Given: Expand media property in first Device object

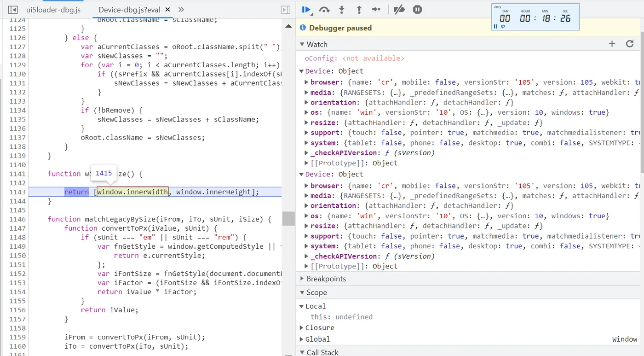Looking at the screenshot, I should point(307,92).
